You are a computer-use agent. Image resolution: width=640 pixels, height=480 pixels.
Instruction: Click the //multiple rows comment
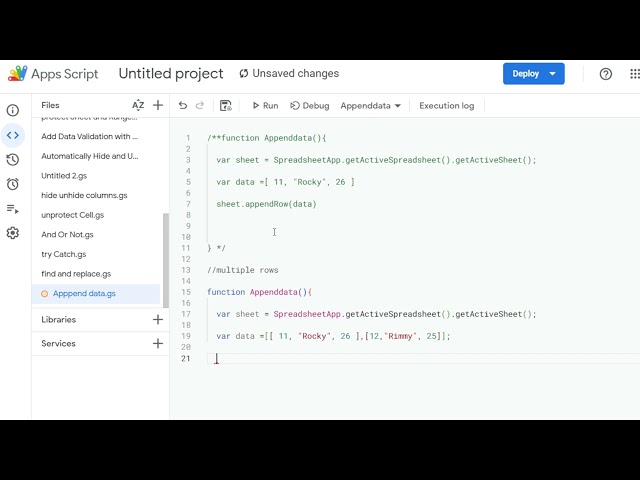pos(242,270)
